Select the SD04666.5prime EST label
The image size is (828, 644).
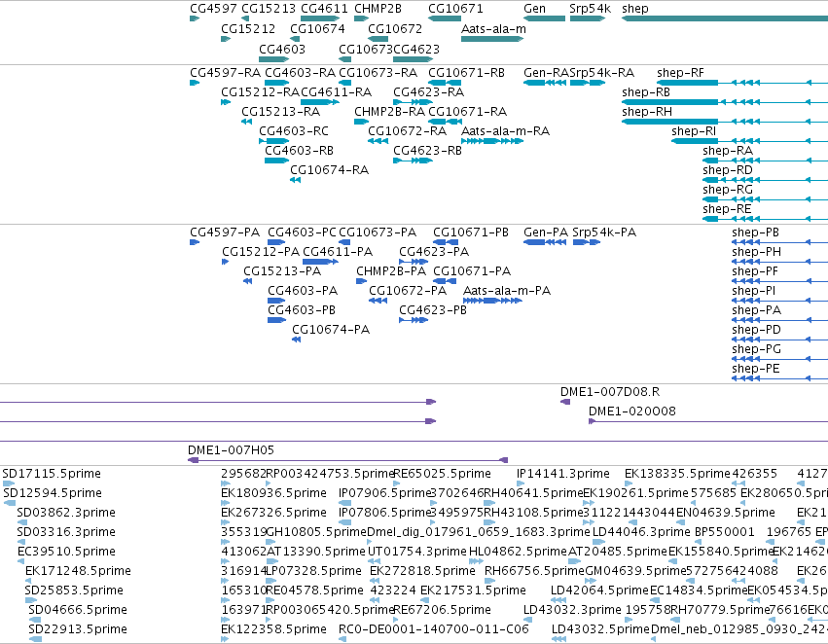(78, 610)
